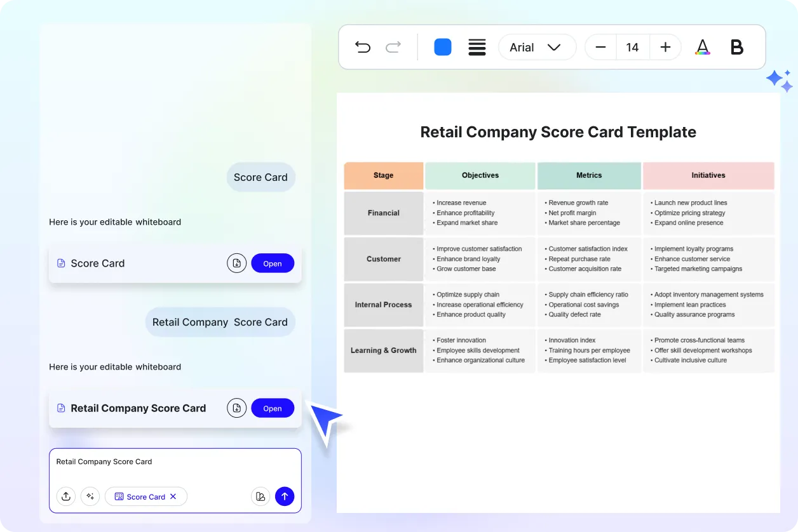Open the Retail Company Score Card whiteboard
This screenshot has height=532, width=798.
(x=273, y=408)
